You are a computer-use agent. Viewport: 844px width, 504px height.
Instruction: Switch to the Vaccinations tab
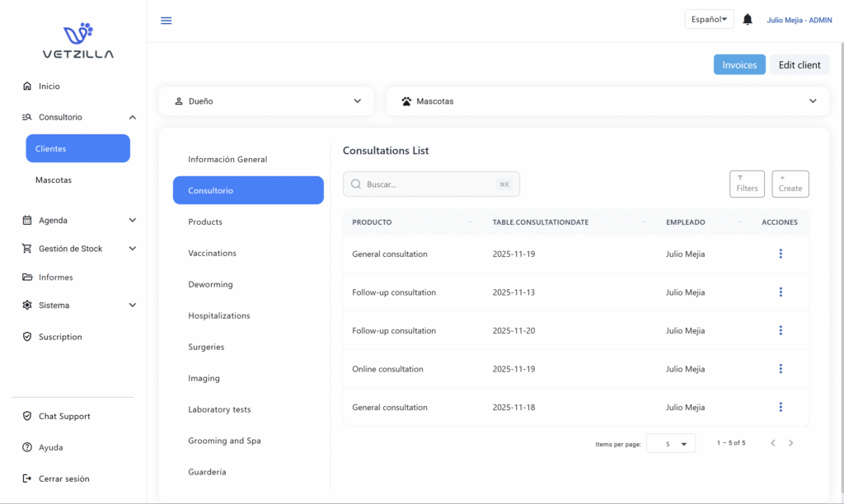click(212, 254)
